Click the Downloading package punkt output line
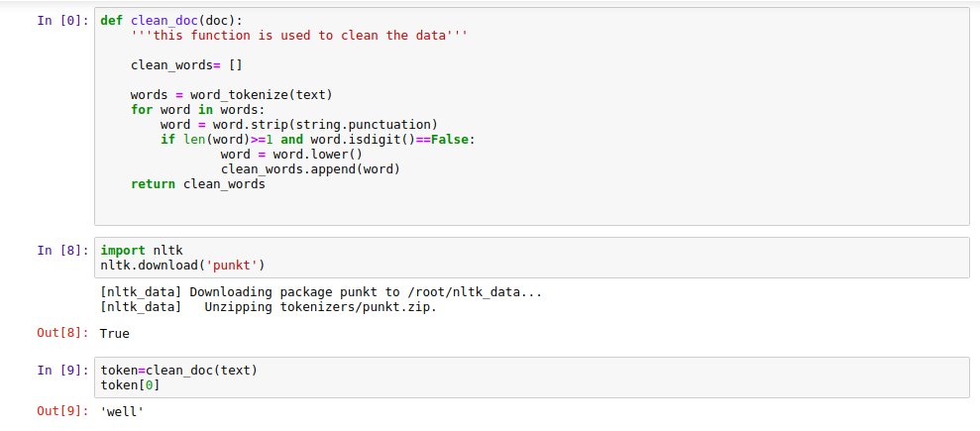The height and width of the screenshot is (431, 980). point(321,292)
